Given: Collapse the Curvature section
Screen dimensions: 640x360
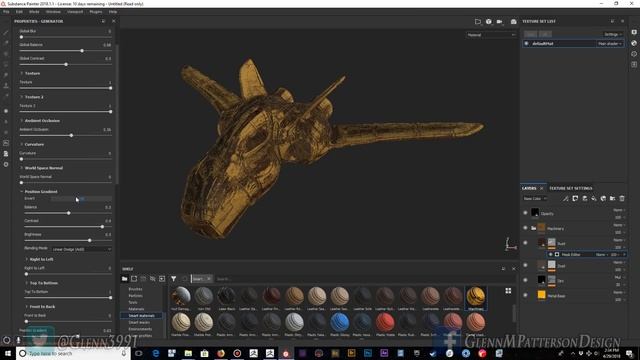Looking at the screenshot, I should 22,144.
